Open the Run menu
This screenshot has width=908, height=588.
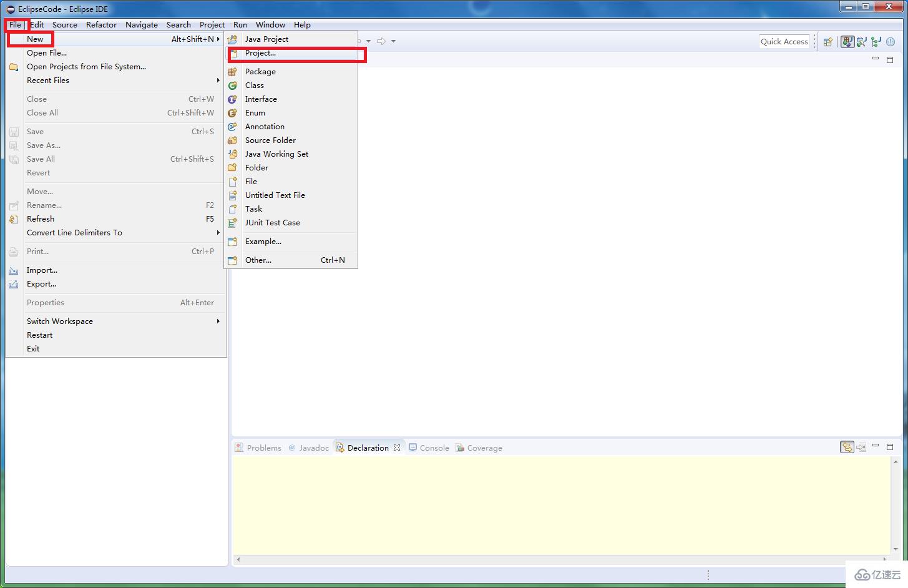click(240, 25)
